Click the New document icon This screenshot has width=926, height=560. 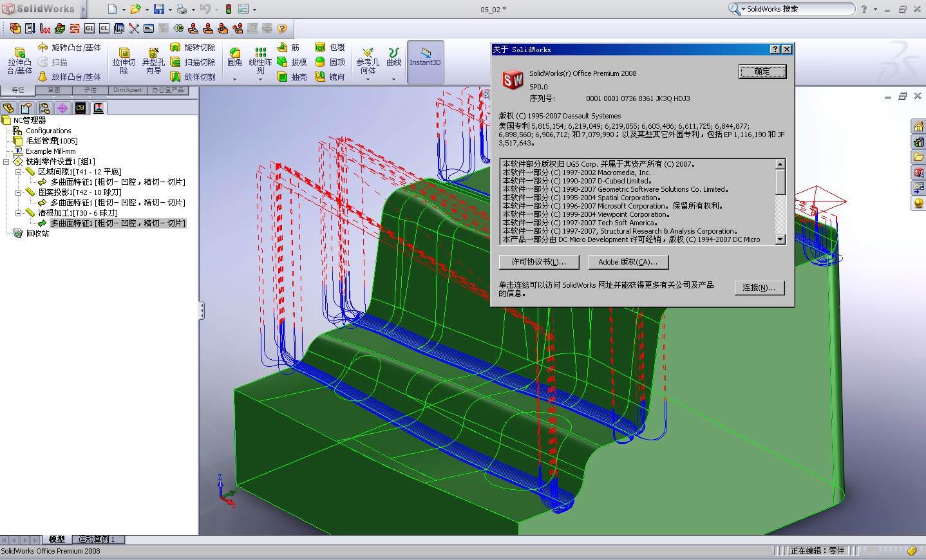click(112, 9)
